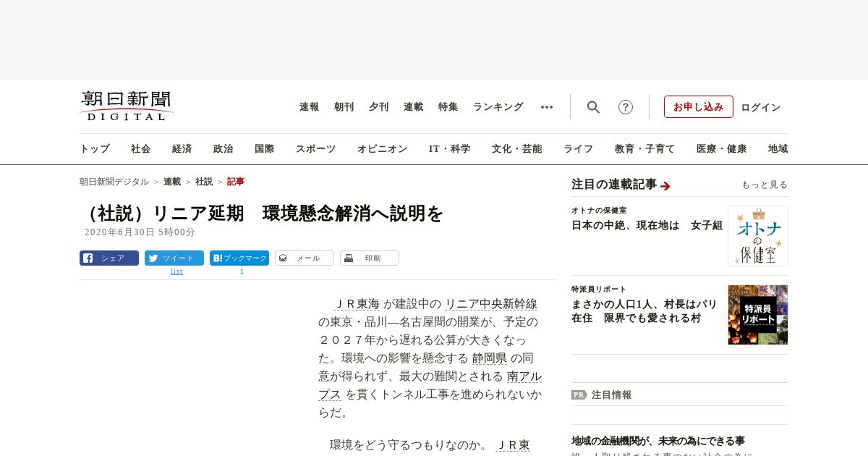Screen dimensions: 868x456
Task: Click the 注目の連載記事 heading
Action: click(614, 185)
